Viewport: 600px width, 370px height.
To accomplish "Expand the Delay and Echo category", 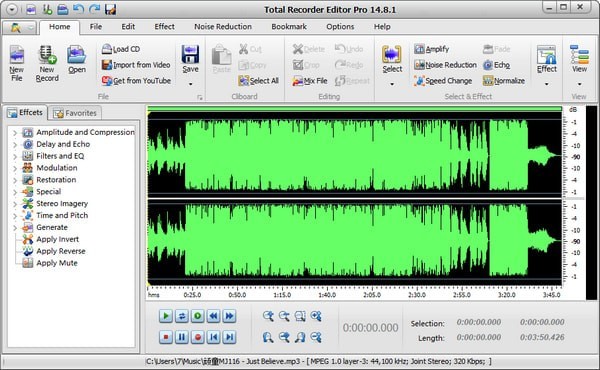I will (15, 145).
